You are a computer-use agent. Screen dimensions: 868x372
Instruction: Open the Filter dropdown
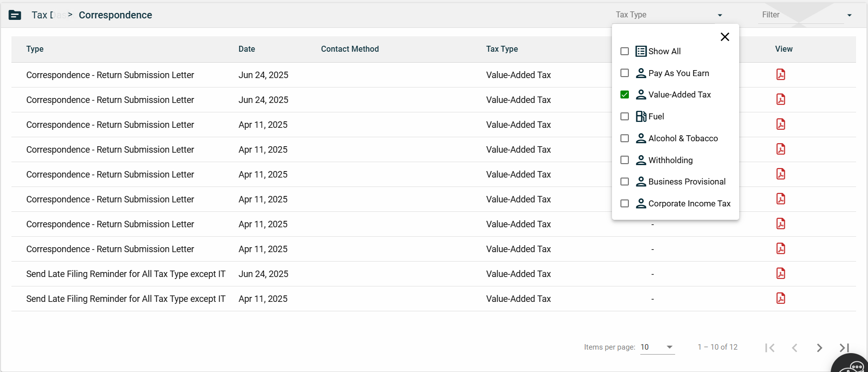(806, 15)
